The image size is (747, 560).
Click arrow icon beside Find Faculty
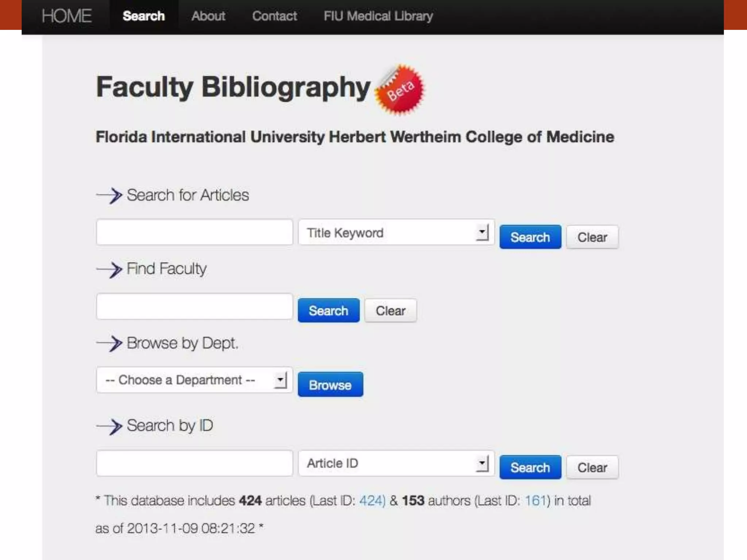tap(109, 270)
